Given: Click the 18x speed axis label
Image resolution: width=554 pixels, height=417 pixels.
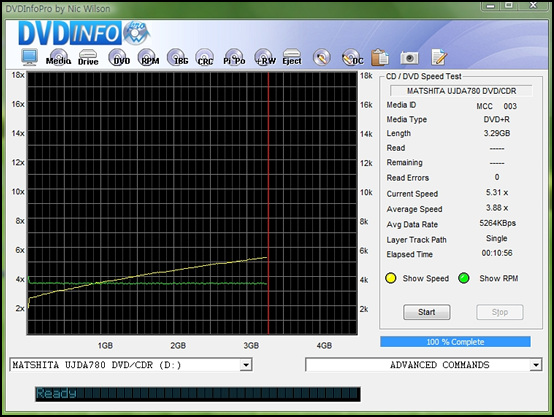Looking at the screenshot, I should [18, 75].
